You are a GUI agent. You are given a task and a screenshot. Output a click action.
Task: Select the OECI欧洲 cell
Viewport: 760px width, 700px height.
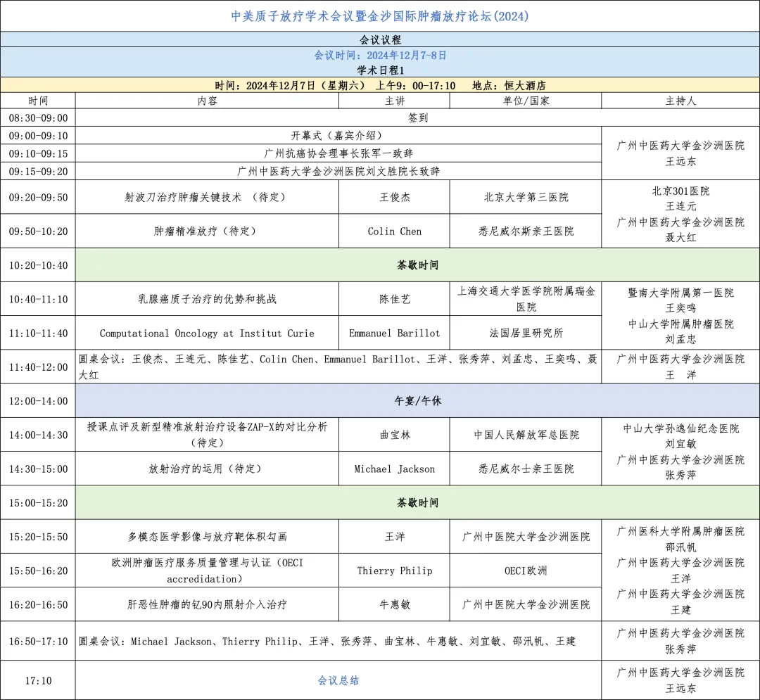click(x=526, y=571)
